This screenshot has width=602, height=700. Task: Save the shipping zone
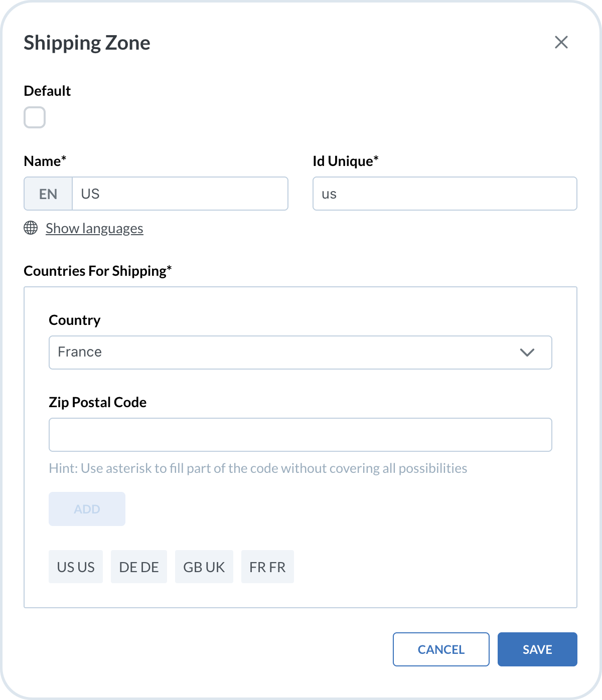[x=537, y=649]
